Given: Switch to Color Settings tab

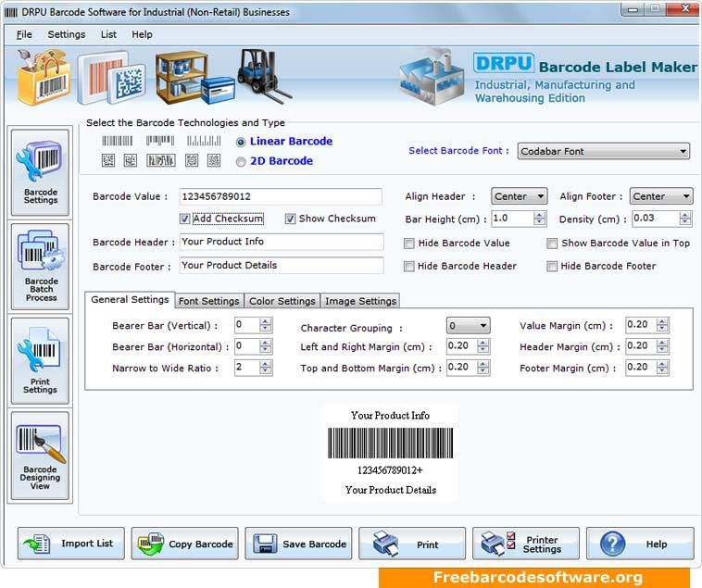Looking at the screenshot, I should [x=282, y=301].
